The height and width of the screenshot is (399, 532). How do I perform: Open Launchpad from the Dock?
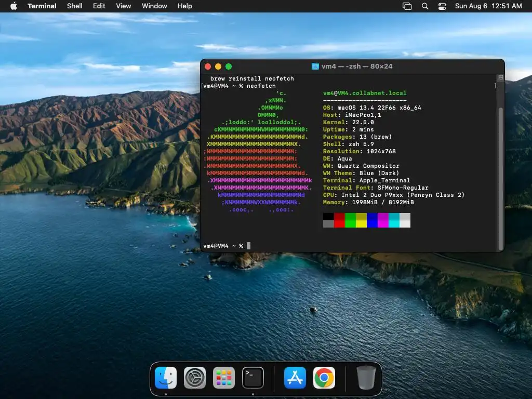(224, 378)
